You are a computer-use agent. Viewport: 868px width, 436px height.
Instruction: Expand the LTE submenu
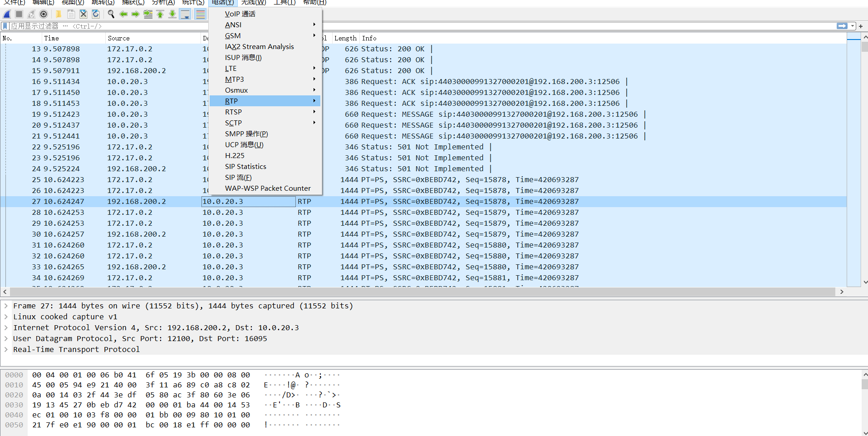pyautogui.click(x=265, y=69)
